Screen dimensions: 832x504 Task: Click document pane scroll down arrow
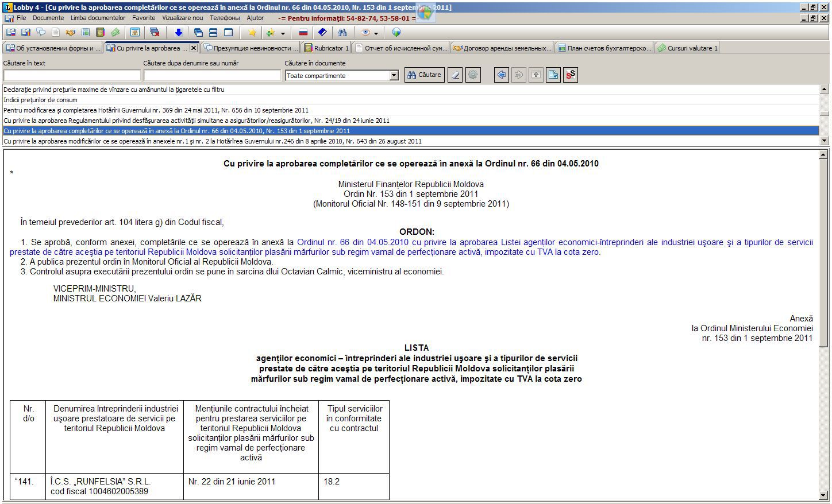(823, 495)
